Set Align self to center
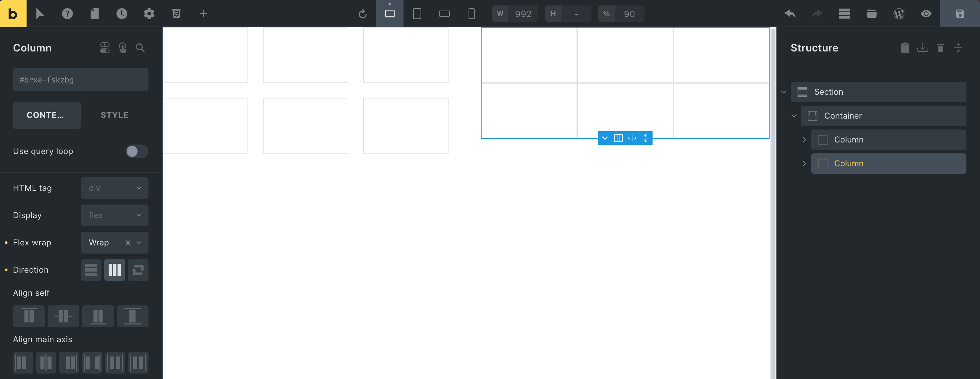 [x=64, y=316]
